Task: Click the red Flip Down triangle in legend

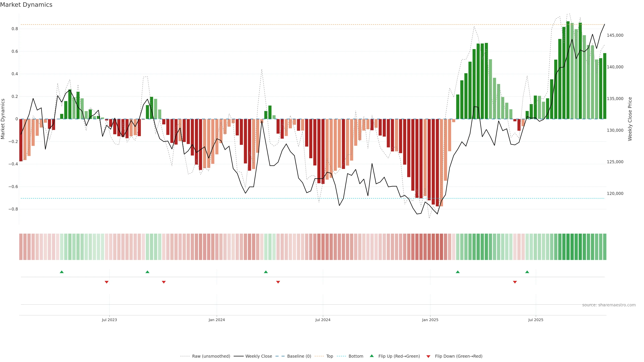Action: (x=428, y=356)
